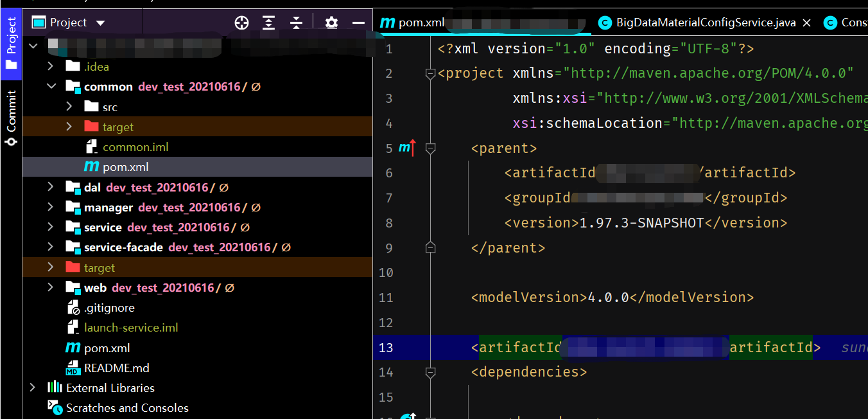Select the .gitignore file
The image size is (868, 419).
pos(109,307)
